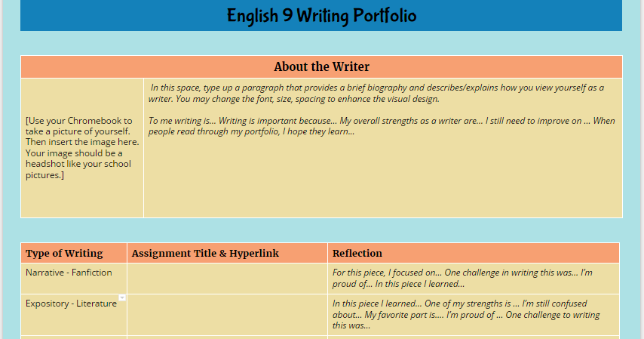Select the Narrative - Fanfiction cell
Screen dimensions: 644x339
pyautogui.click(x=69, y=273)
